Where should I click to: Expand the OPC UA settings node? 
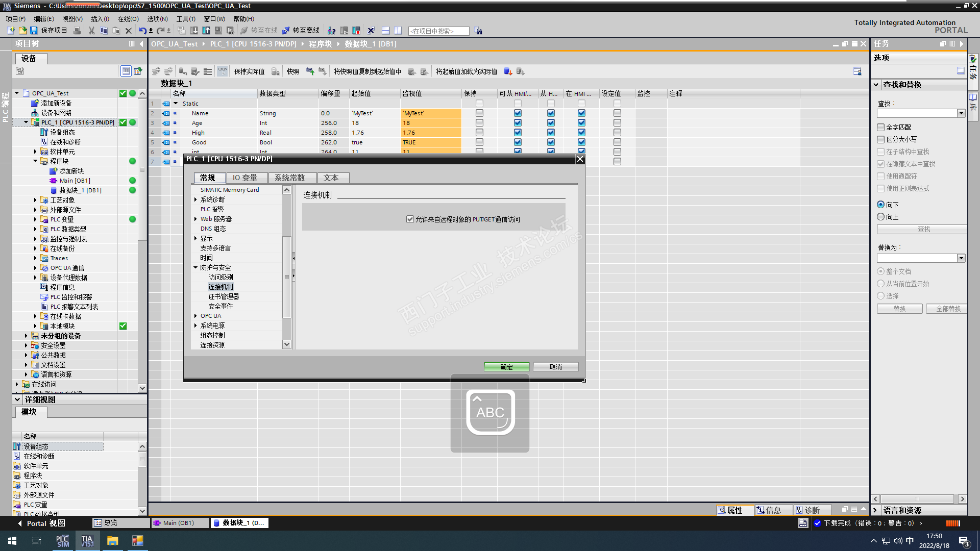point(195,316)
